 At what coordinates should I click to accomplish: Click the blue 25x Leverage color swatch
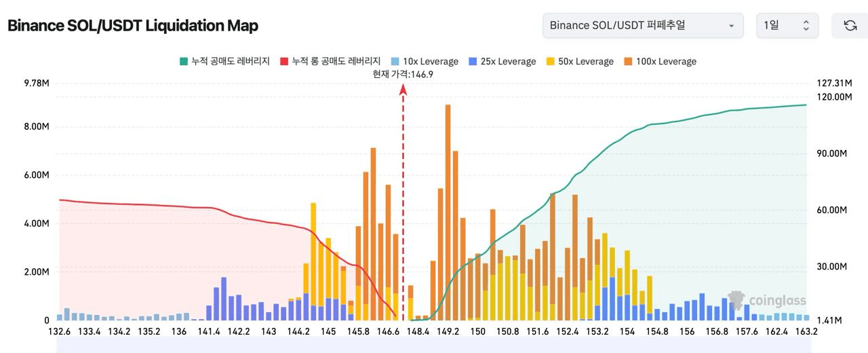point(472,61)
